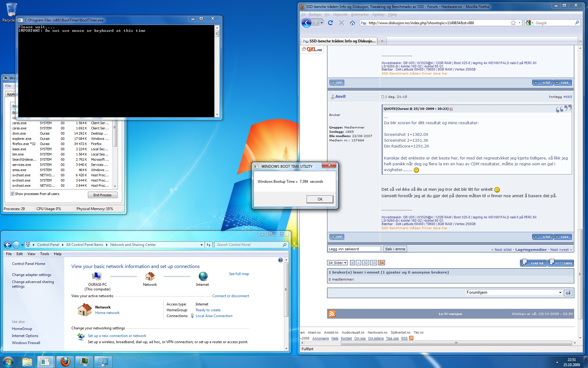Click See full map link
The height and width of the screenshot is (368, 588).
pos(239,274)
